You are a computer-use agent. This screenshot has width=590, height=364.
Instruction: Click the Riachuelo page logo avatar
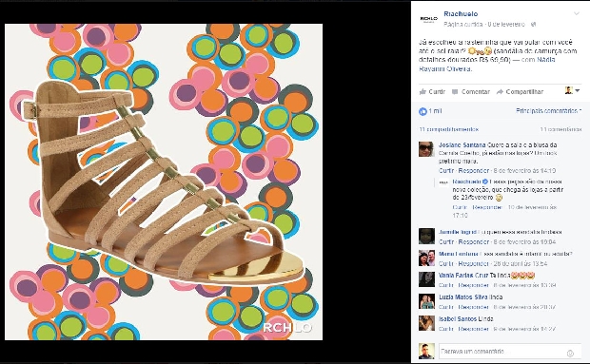point(428,19)
